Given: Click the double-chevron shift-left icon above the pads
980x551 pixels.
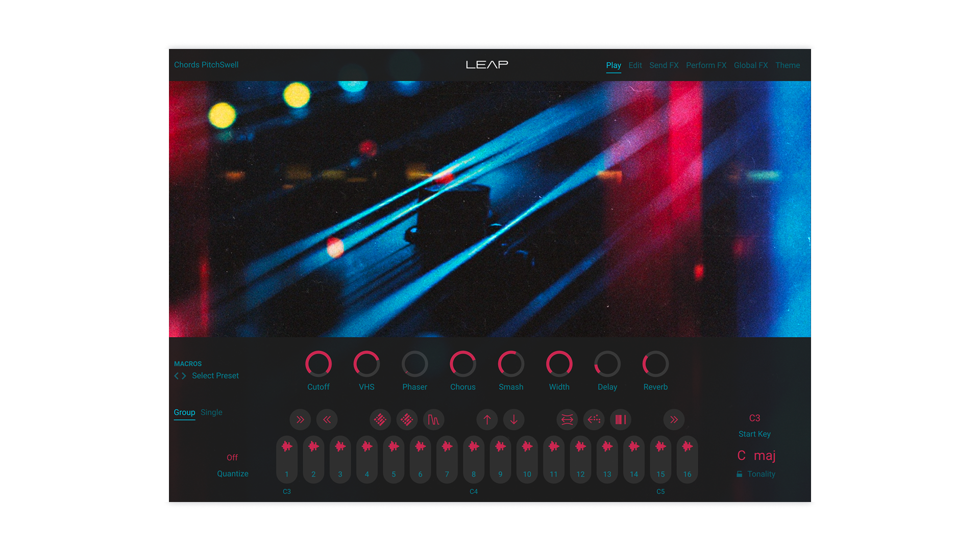Looking at the screenshot, I should tap(327, 419).
